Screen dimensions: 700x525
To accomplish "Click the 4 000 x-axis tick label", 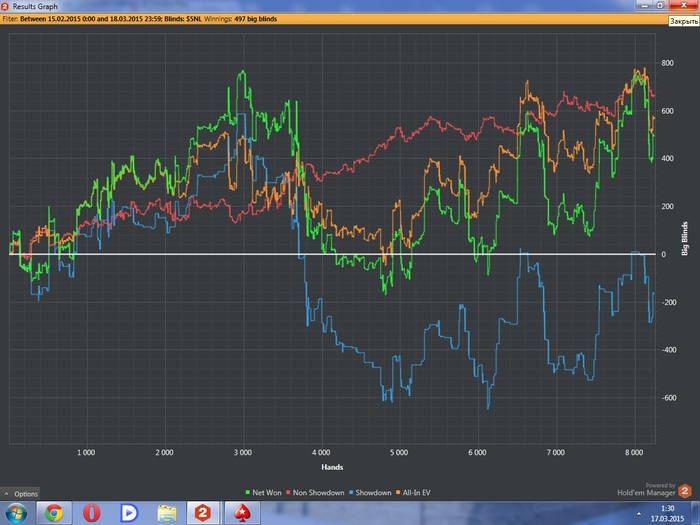I will pyautogui.click(x=321, y=453).
